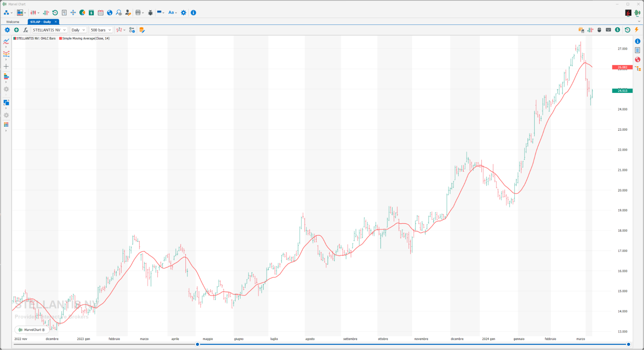Expand arrow under the line drawing tool
This screenshot has height=350, width=644.
(x=6, y=47)
